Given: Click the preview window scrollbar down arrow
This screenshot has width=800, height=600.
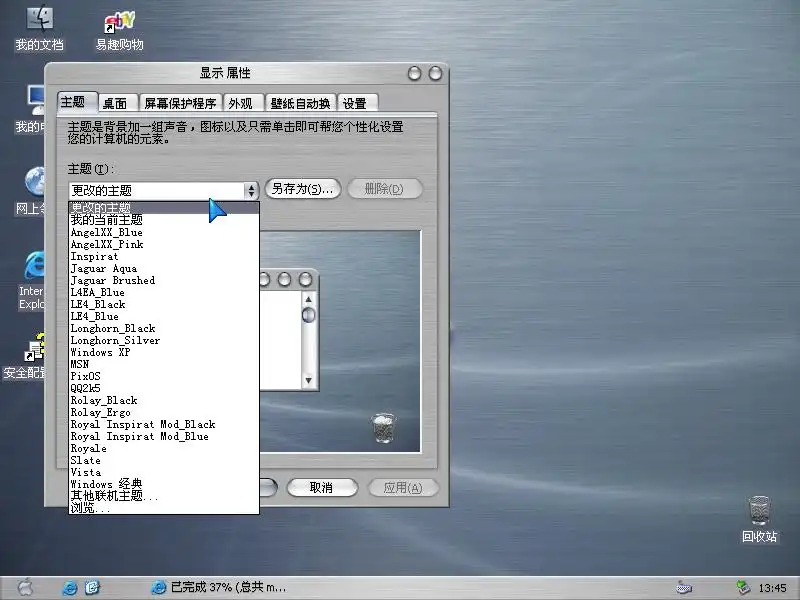Looking at the screenshot, I should [308, 380].
